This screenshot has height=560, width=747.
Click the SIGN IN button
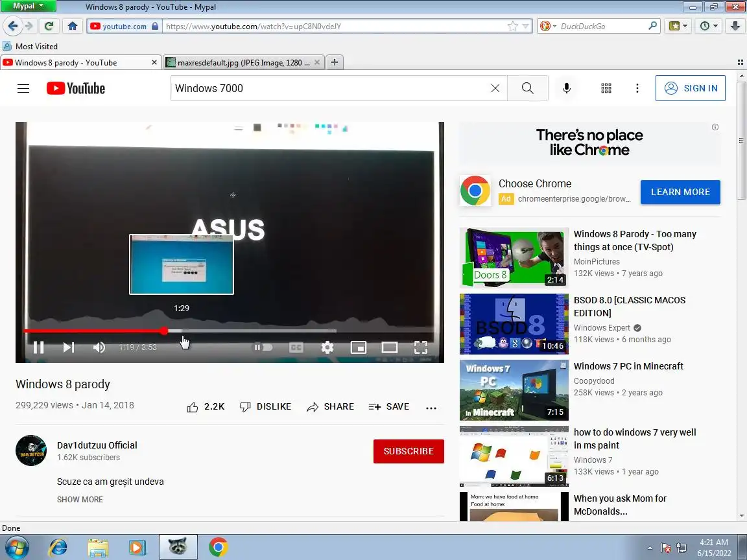pyautogui.click(x=691, y=88)
